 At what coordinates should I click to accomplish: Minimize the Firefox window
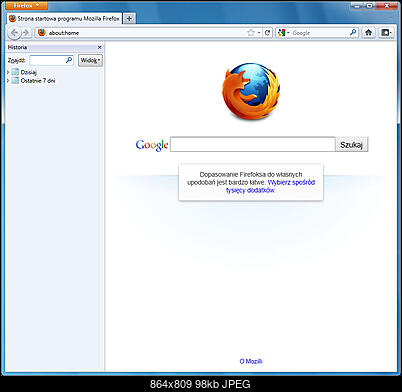[x=357, y=5]
